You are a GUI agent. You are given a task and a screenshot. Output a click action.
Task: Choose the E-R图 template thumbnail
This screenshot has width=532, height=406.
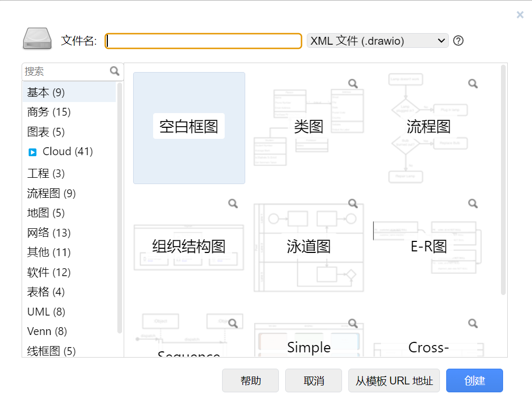[x=428, y=248]
